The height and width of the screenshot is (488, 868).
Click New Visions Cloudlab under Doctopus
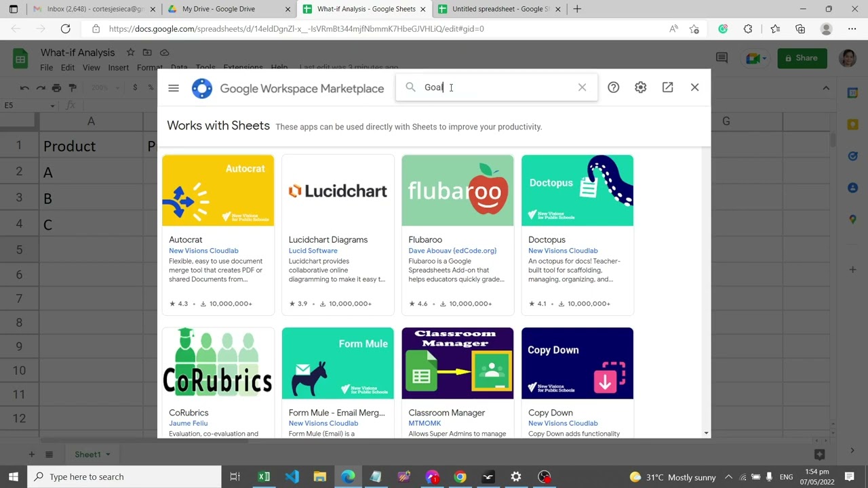click(x=563, y=251)
